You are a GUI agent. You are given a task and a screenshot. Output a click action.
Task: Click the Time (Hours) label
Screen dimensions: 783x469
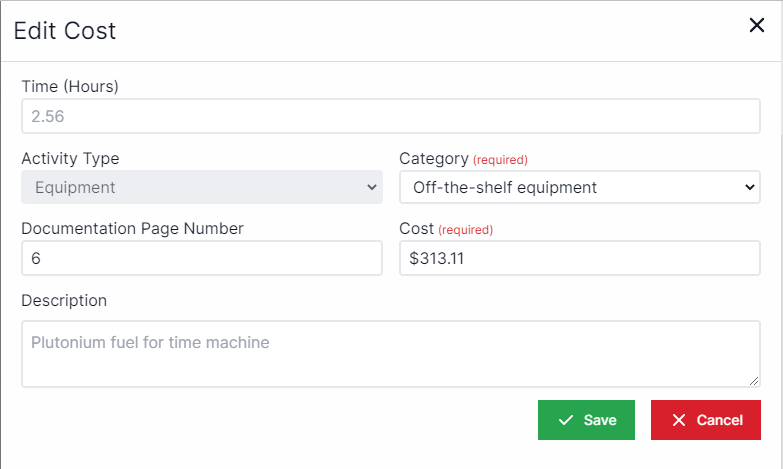(70, 87)
